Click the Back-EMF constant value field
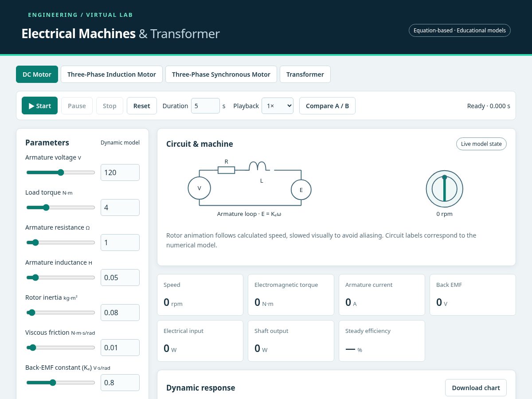This screenshot has height=399, width=532. [120, 383]
